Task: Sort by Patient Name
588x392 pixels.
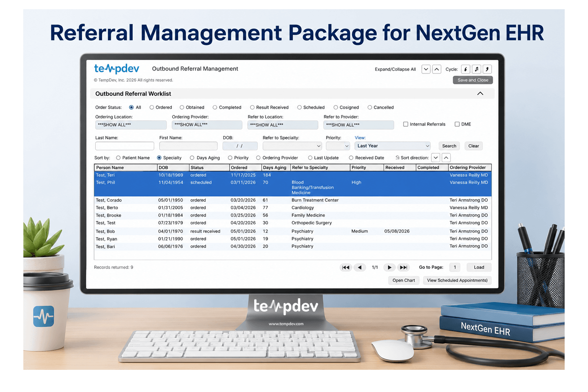Action: click(x=118, y=158)
